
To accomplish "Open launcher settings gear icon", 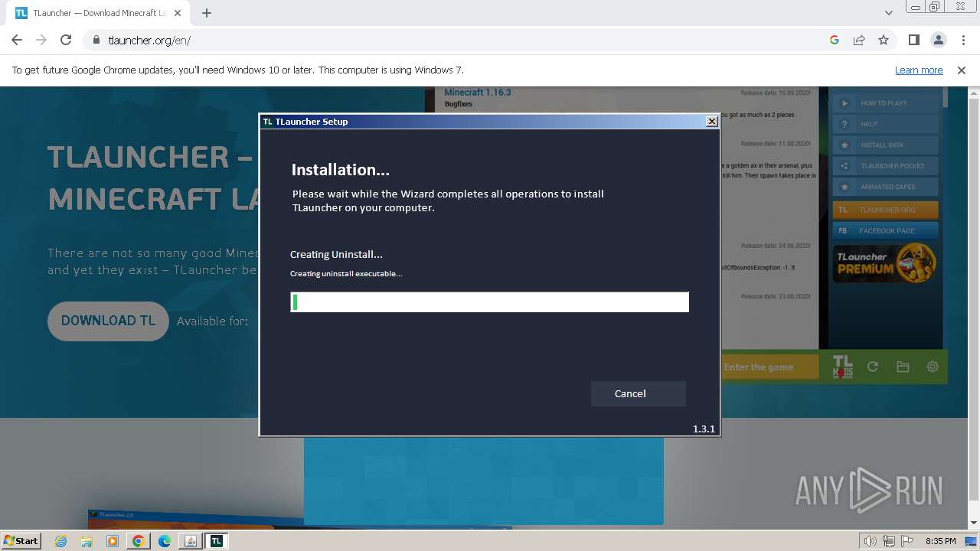I will click(933, 367).
